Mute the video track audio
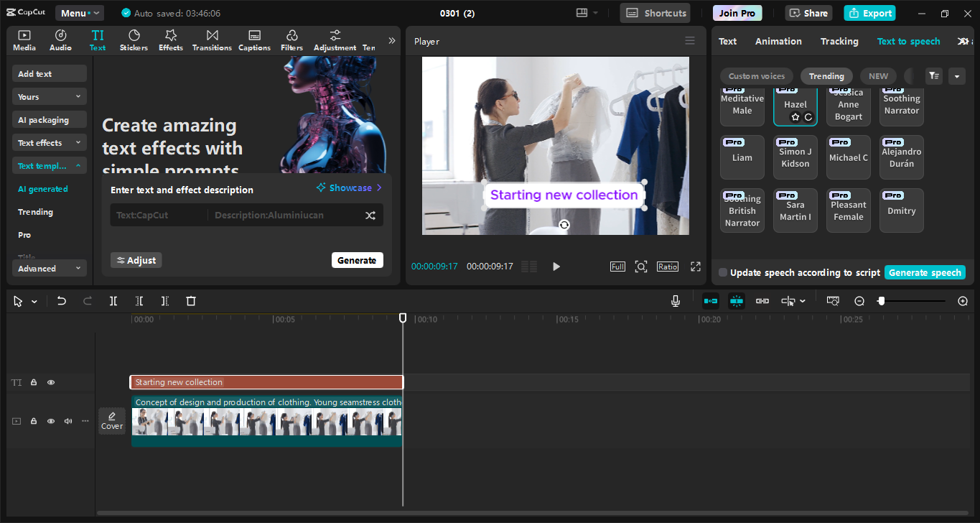The image size is (980, 523). coord(68,421)
